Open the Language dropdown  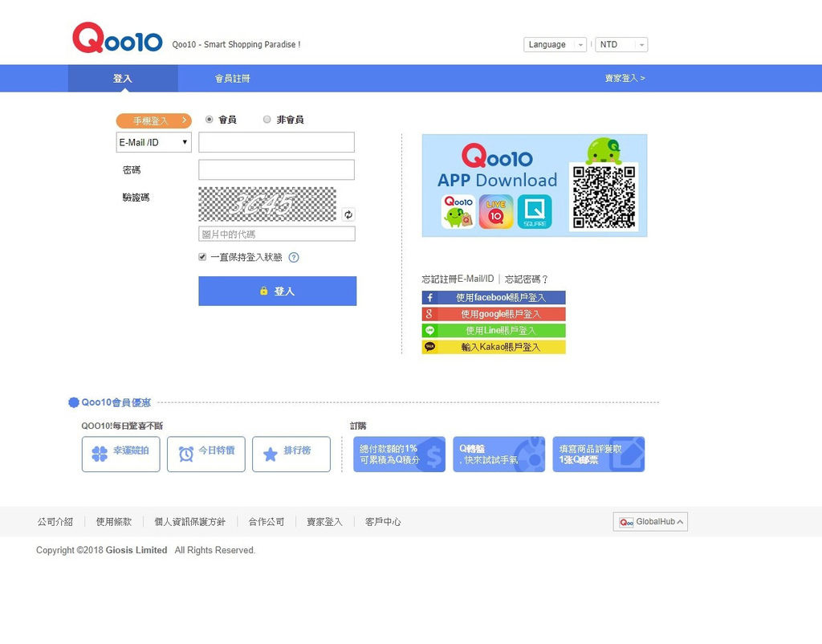point(555,45)
